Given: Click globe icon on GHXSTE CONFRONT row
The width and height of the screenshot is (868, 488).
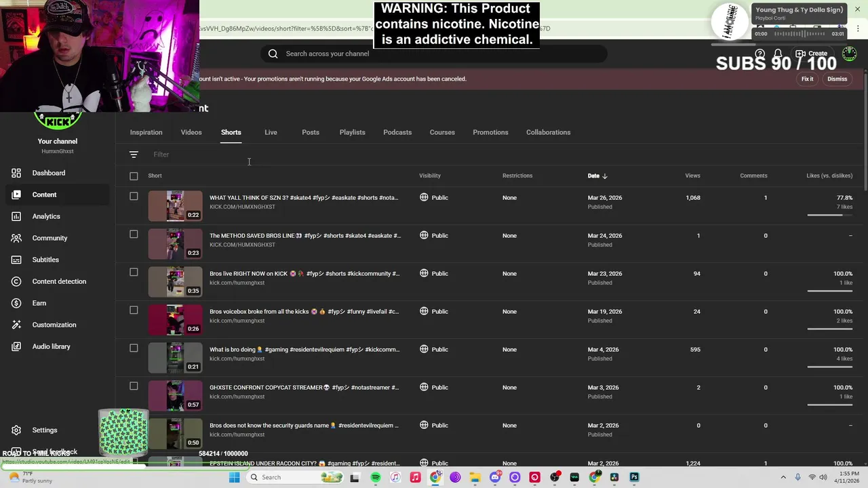Looking at the screenshot, I should click(x=424, y=387).
